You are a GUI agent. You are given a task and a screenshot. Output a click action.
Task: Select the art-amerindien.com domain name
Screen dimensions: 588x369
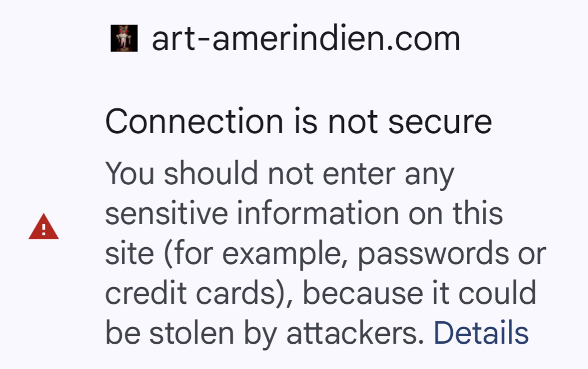pyautogui.click(x=306, y=39)
